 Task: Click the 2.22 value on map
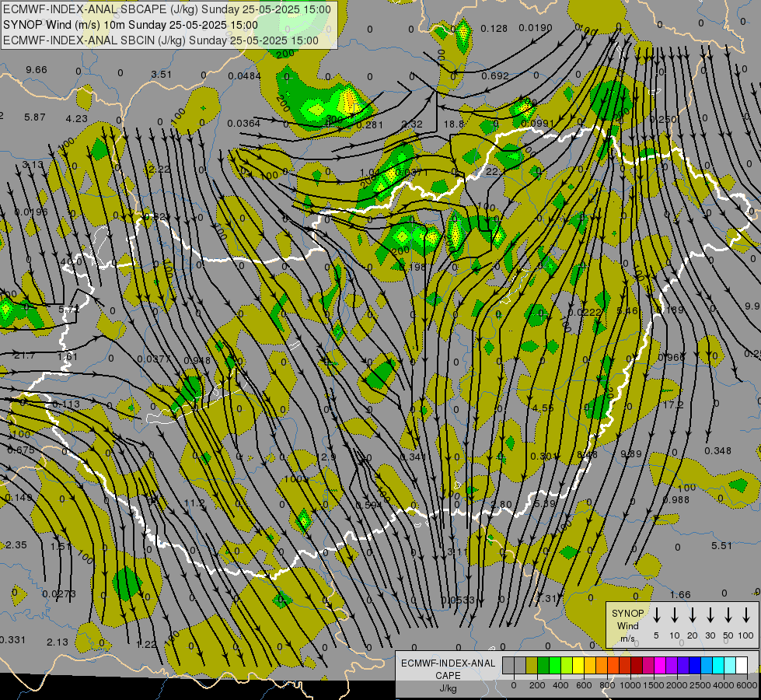(159, 169)
